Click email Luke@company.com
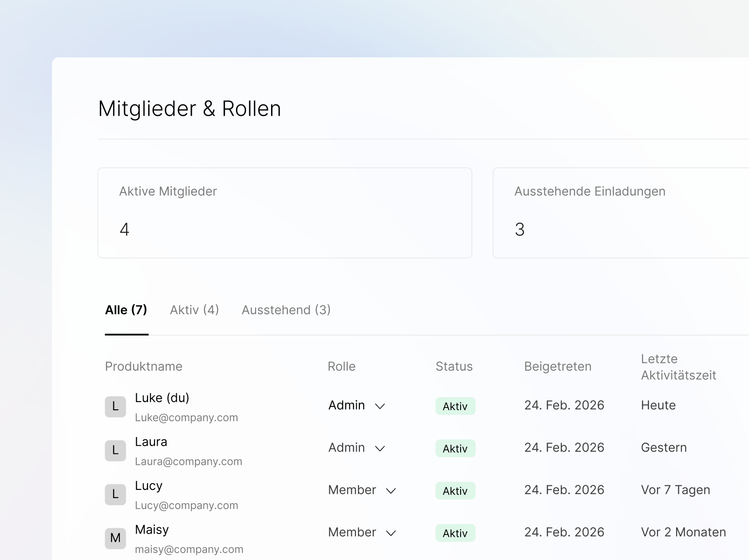Viewport: 749px width, 560px height. tap(186, 417)
